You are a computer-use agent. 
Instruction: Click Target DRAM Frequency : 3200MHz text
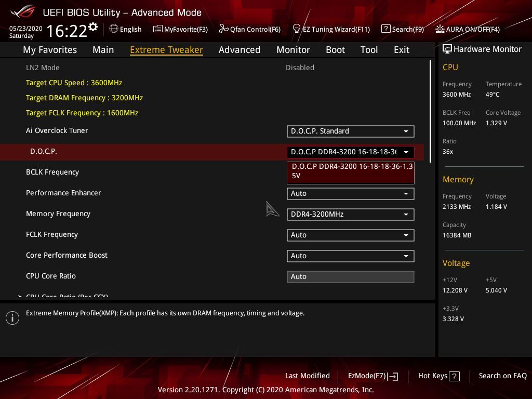point(85,98)
